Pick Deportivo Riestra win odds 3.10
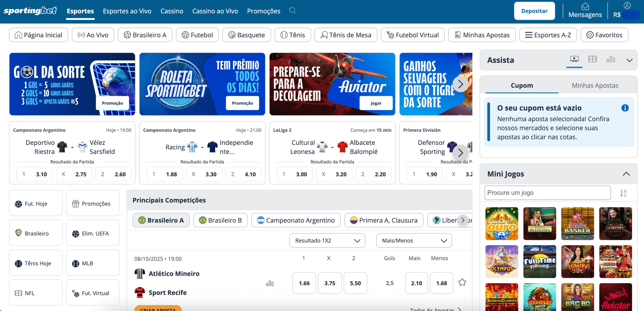This screenshot has height=311, width=644. (x=35, y=174)
